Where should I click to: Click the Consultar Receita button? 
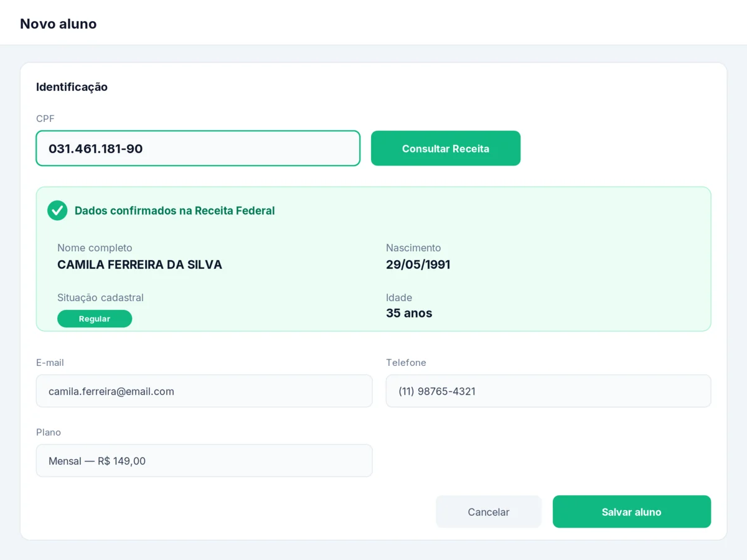(446, 148)
